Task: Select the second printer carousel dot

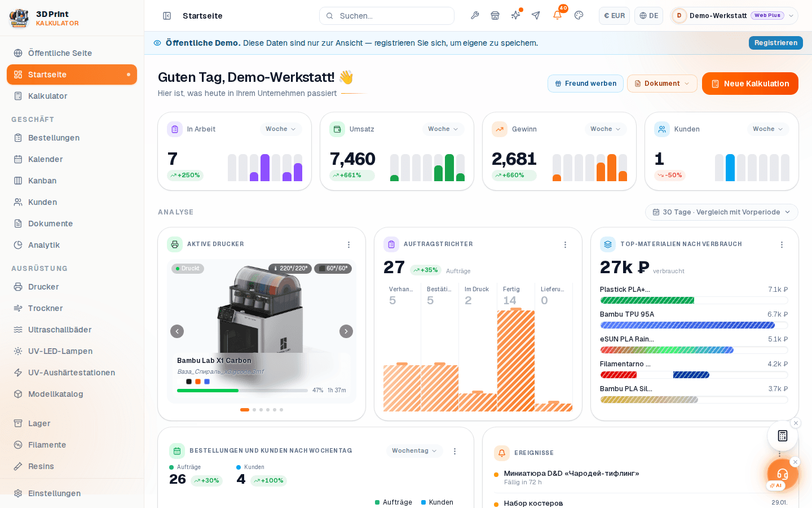Action: [254, 410]
